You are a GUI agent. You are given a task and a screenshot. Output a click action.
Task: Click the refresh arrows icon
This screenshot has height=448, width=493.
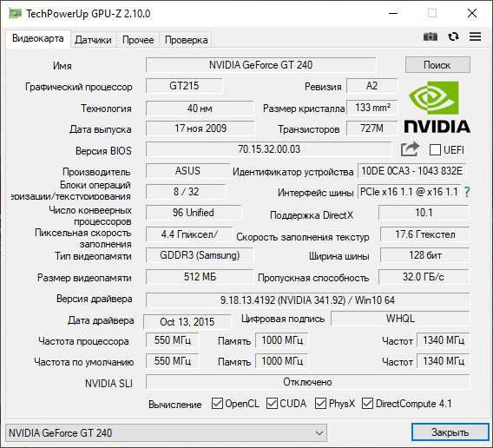pos(453,36)
